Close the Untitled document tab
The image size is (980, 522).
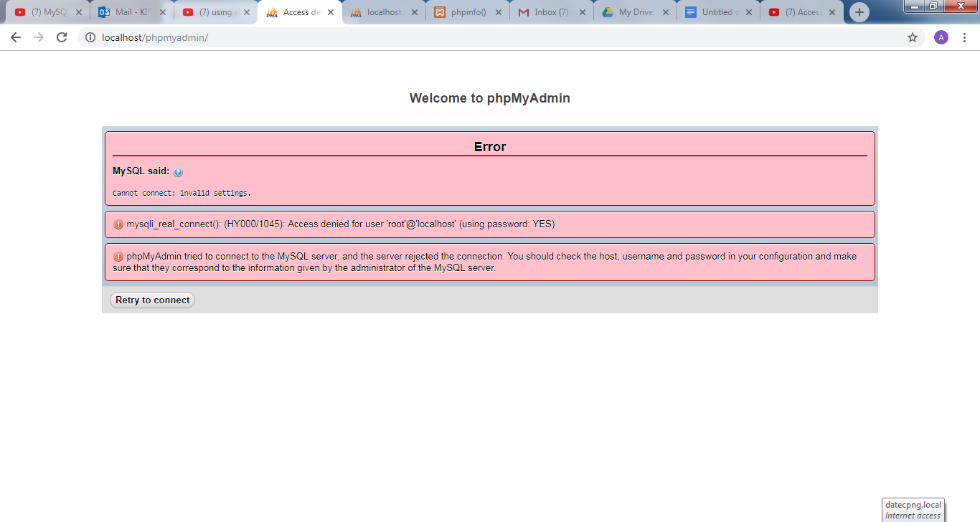[x=750, y=12]
